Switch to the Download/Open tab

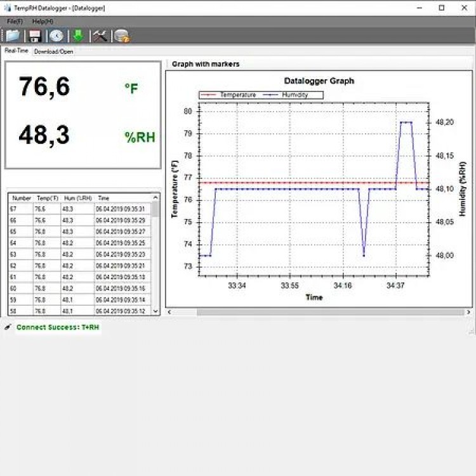pyautogui.click(x=54, y=51)
